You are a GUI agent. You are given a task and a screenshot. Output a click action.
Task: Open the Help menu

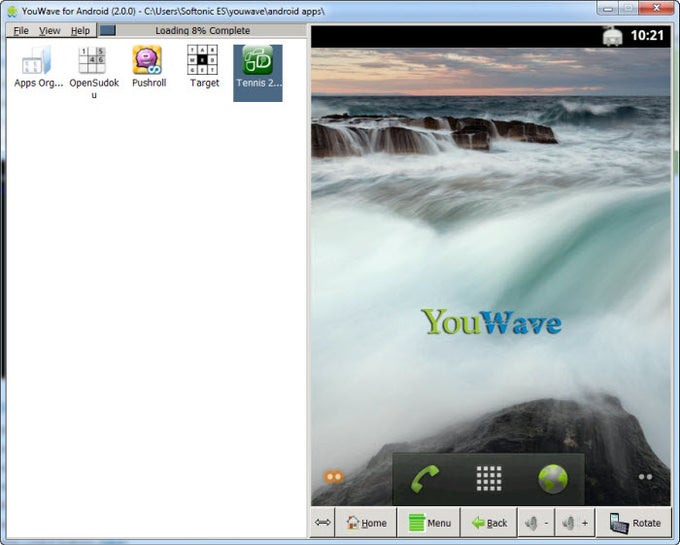click(80, 31)
